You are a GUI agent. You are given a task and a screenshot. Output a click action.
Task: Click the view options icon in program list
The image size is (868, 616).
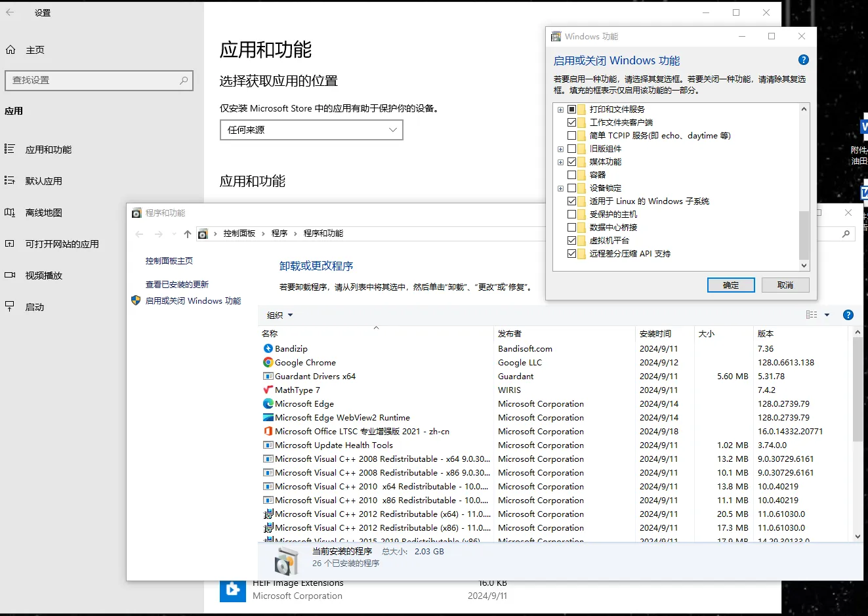click(x=812, y=315)
